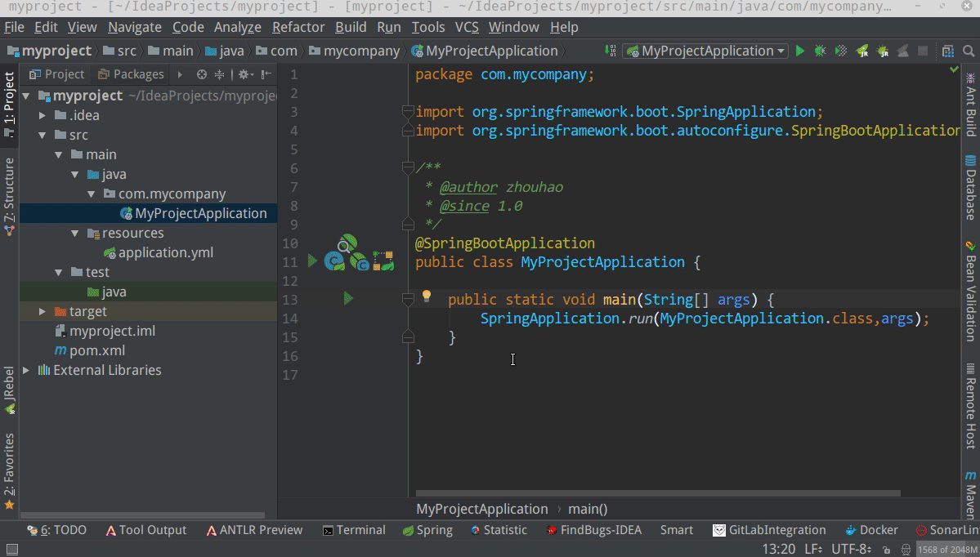Open Bean Validation side tool window
The height and width of the screenshot is (557, 980).
coord(971,291)
